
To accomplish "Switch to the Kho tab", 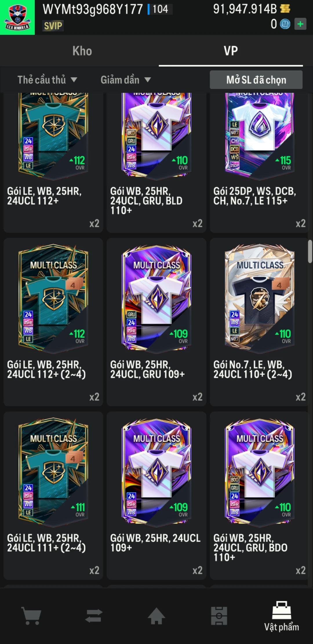I will [x=82, y=51].
